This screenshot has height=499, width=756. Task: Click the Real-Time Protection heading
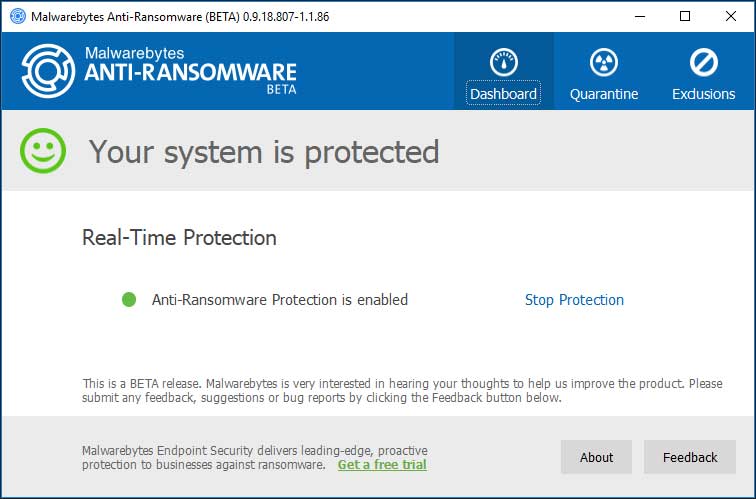coord(179,238)
